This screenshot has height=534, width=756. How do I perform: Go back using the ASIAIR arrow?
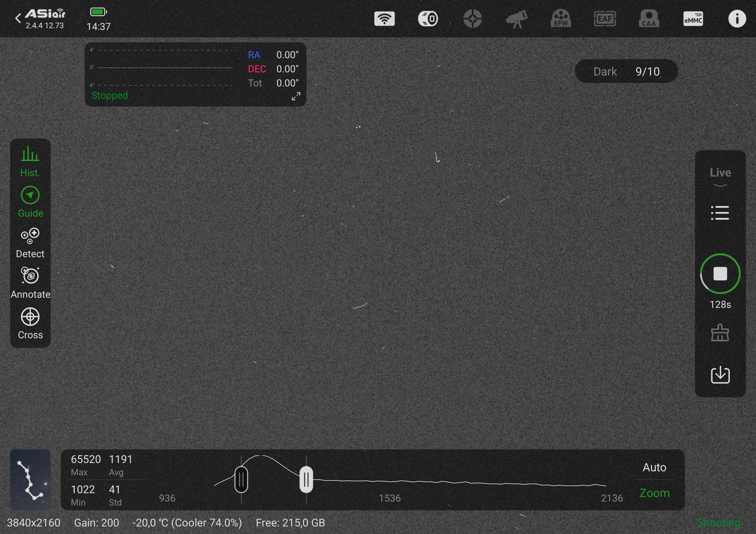pyautogui.click(x=18, y=18)
